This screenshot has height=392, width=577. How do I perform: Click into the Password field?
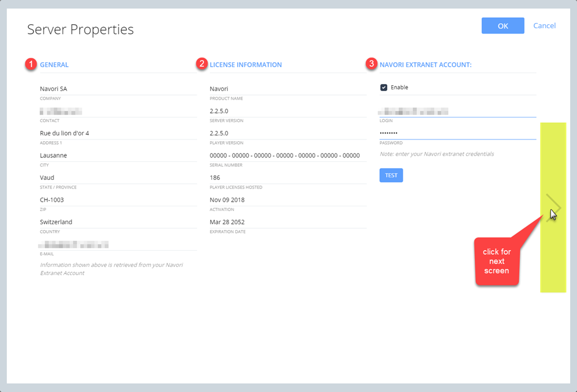pyautogui.click(x=457, y=133)
